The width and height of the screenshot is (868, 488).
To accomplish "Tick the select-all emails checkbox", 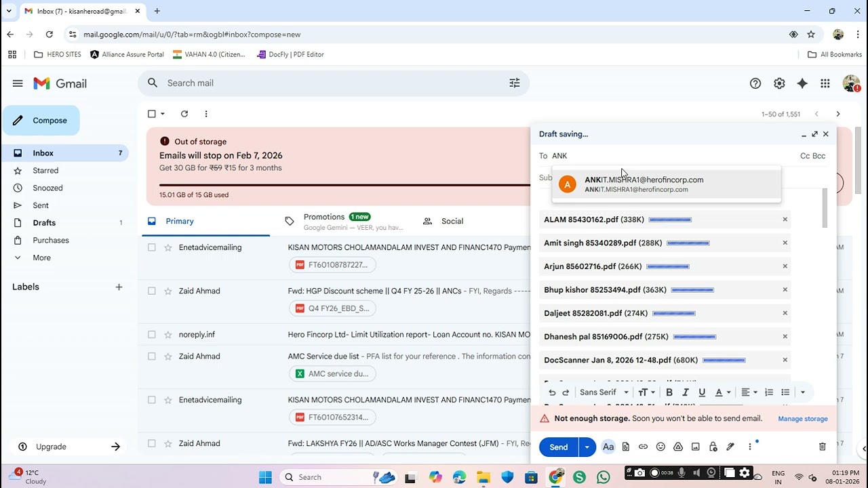I will [x=152, y=114].
